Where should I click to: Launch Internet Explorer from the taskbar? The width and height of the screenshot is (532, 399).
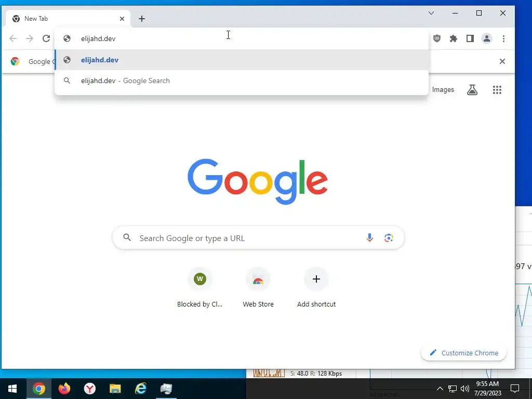(140, 389)
